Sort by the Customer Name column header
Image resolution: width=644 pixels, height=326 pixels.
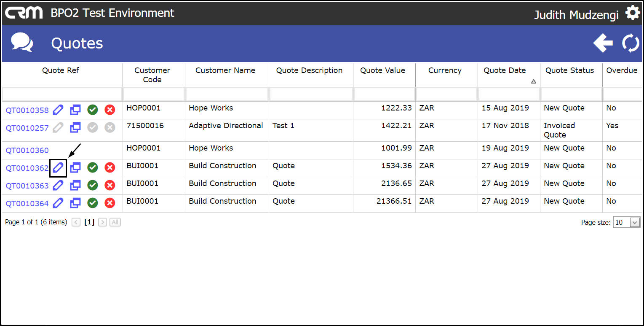click(x=225, y=71)
